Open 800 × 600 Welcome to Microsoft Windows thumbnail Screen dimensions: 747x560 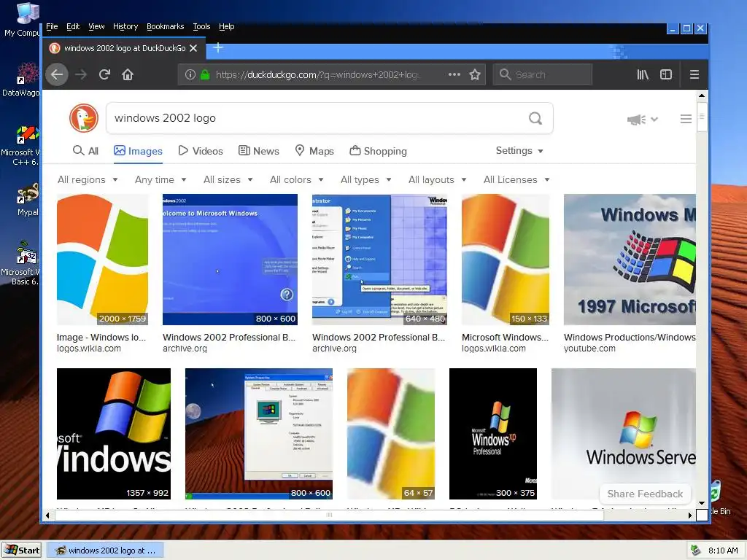pos(230,260)
